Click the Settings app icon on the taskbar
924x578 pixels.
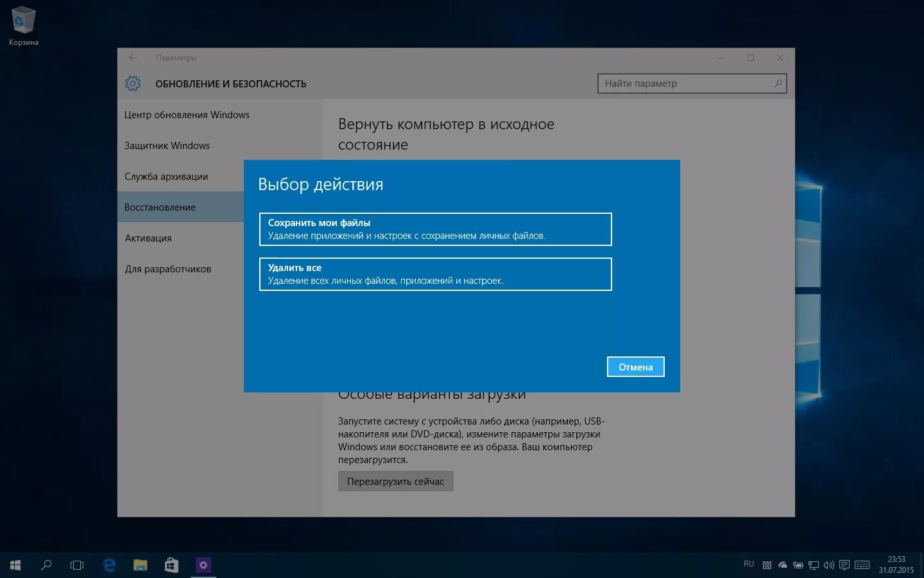203,565
